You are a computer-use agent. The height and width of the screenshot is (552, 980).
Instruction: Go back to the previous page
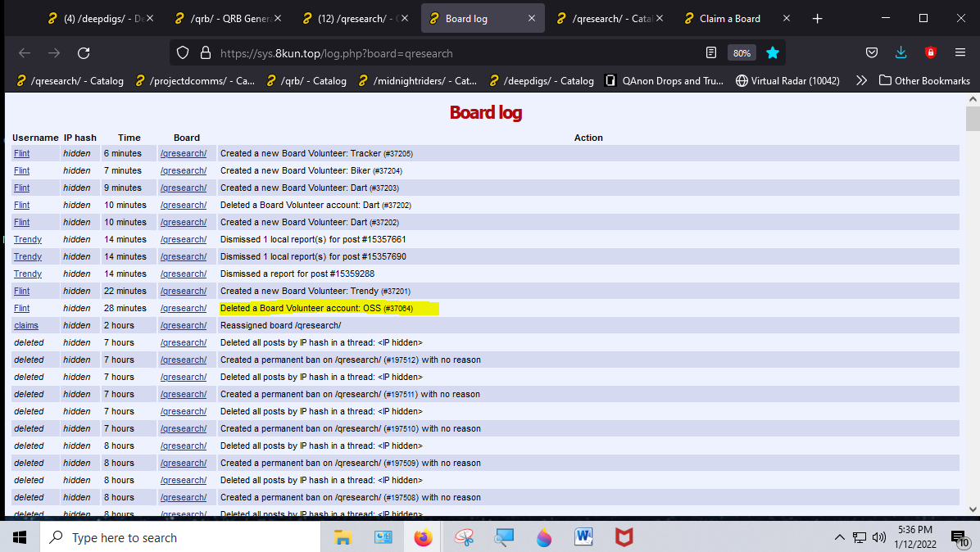[x=25, y=53]
